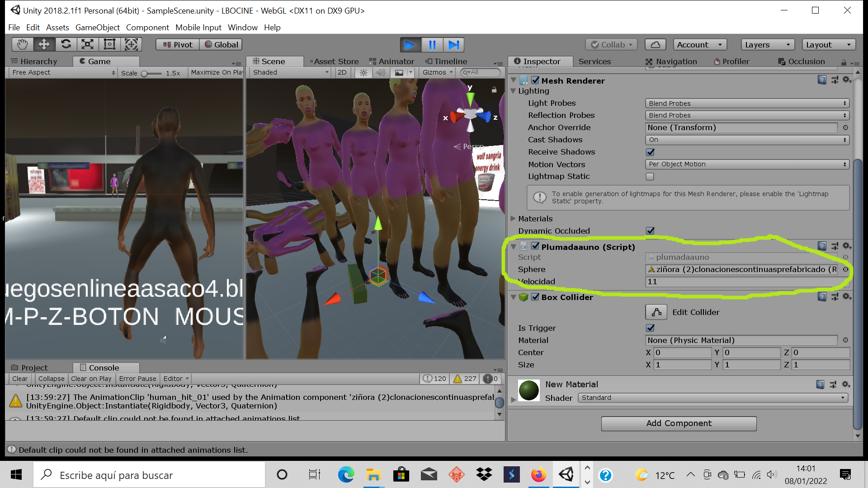Click the Add Component button
This screenshot has width=868, height=488.
pyautogui.click(x=678, y=423)
